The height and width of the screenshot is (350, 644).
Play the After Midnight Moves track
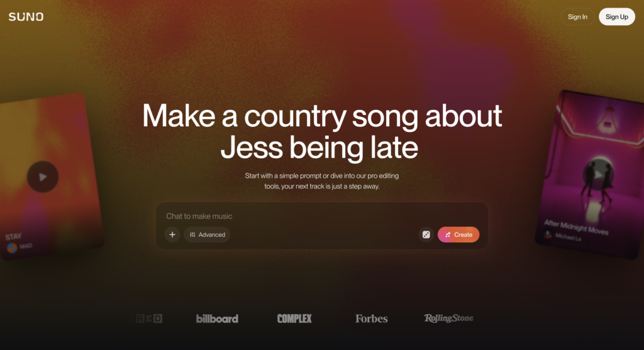click(x=599, y=175)
